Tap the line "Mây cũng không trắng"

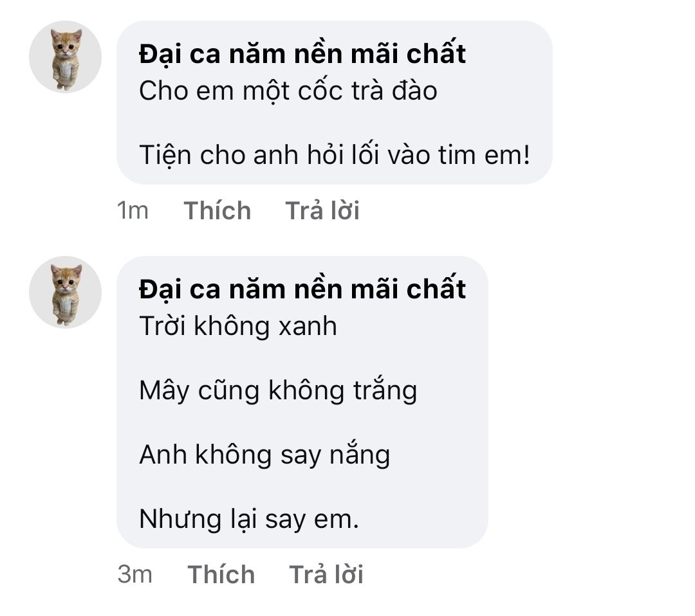tap(278, 391)
